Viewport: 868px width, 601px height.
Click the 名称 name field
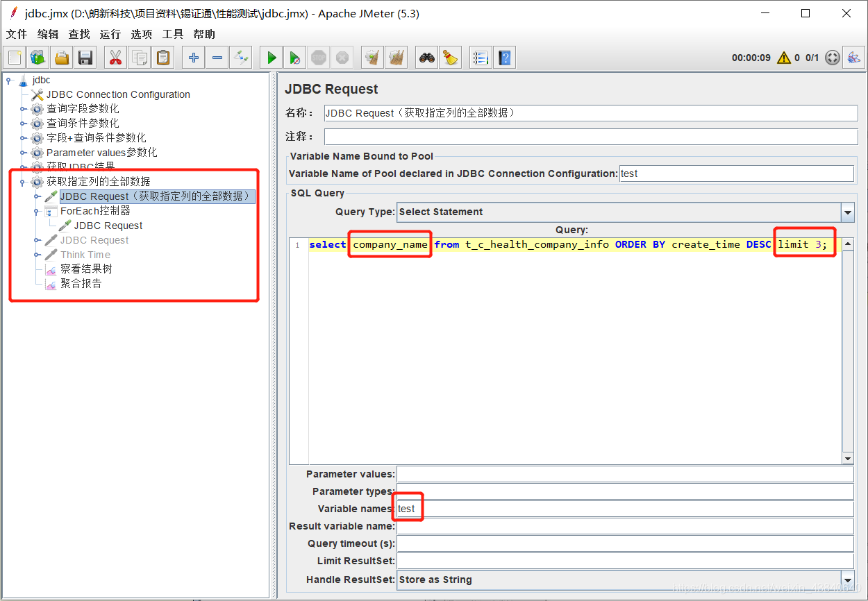click(591, 113)
